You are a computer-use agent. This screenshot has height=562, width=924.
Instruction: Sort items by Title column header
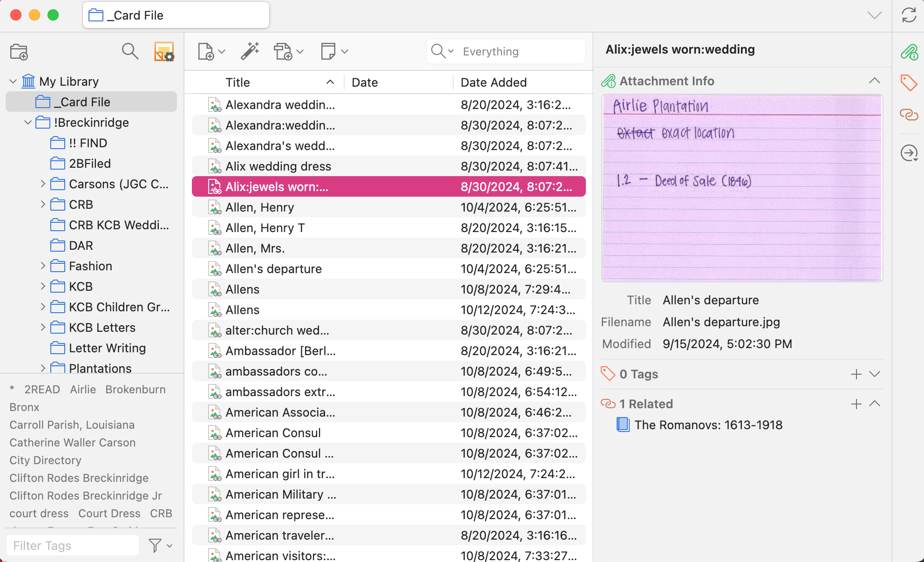(x=238, y=82)
